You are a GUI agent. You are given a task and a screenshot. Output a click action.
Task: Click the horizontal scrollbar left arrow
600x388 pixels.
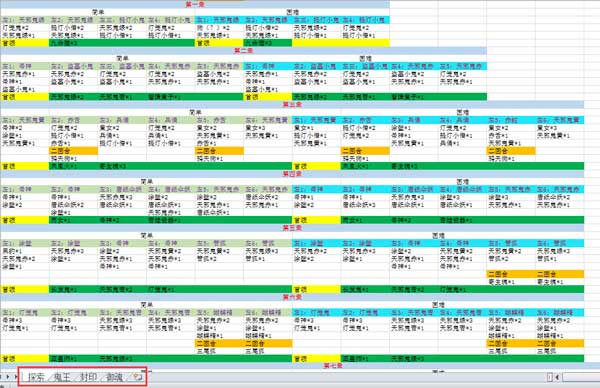pyautogui.click(x=557, y=377)
